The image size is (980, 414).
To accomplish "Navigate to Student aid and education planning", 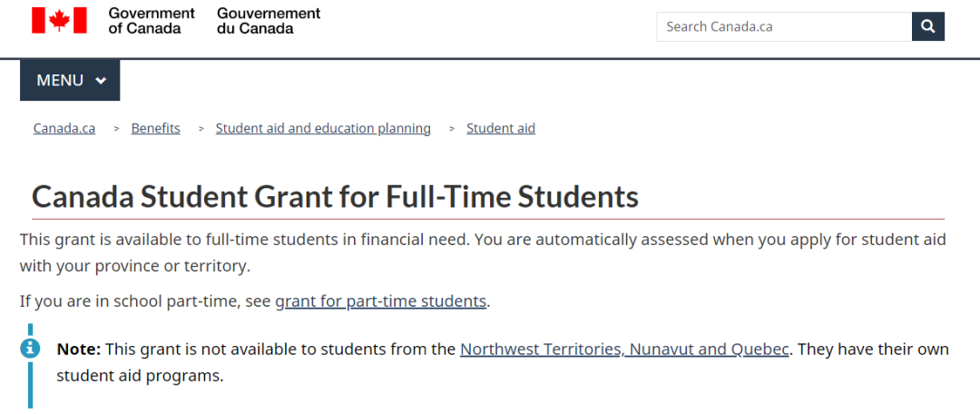I will pos(323,128).
